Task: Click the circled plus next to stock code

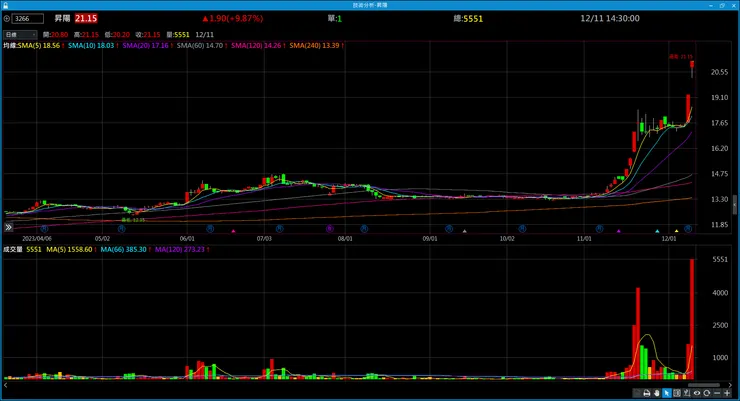Action: coord(7,19)
